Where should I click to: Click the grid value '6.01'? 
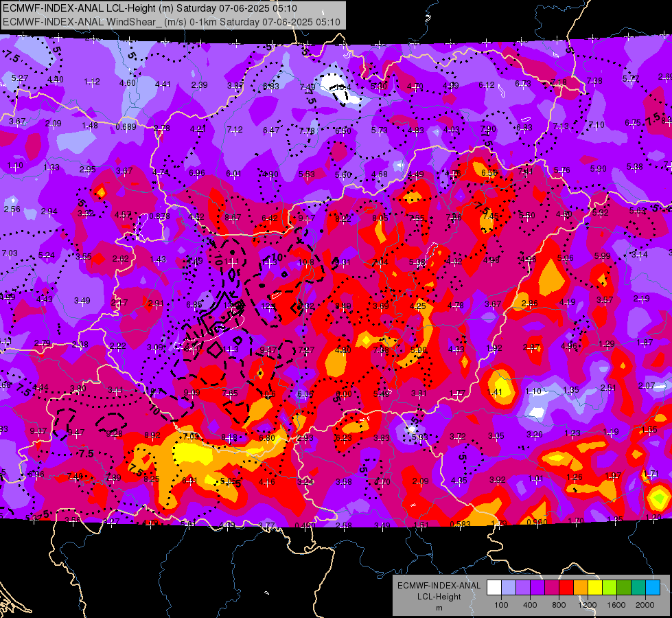233,173
